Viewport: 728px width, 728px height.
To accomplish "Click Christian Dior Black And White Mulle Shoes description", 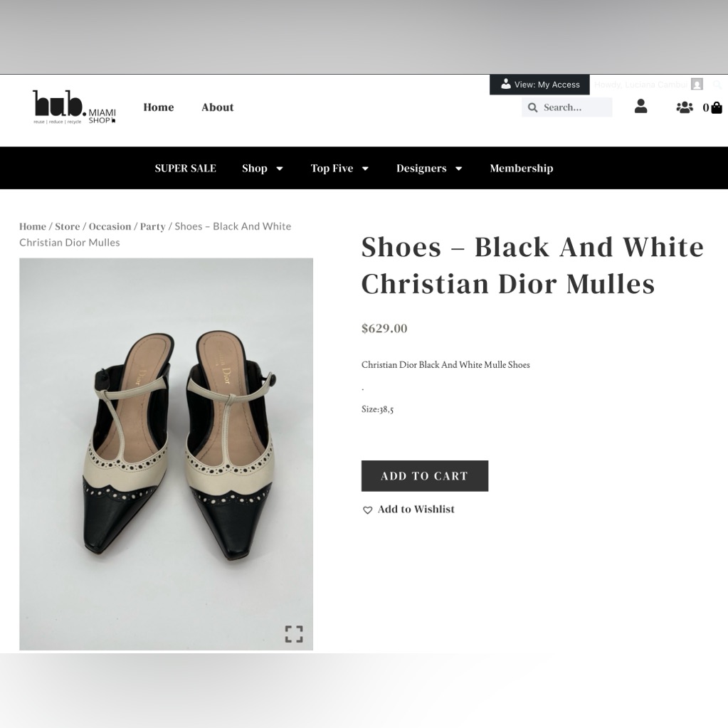I will [445, 365].
